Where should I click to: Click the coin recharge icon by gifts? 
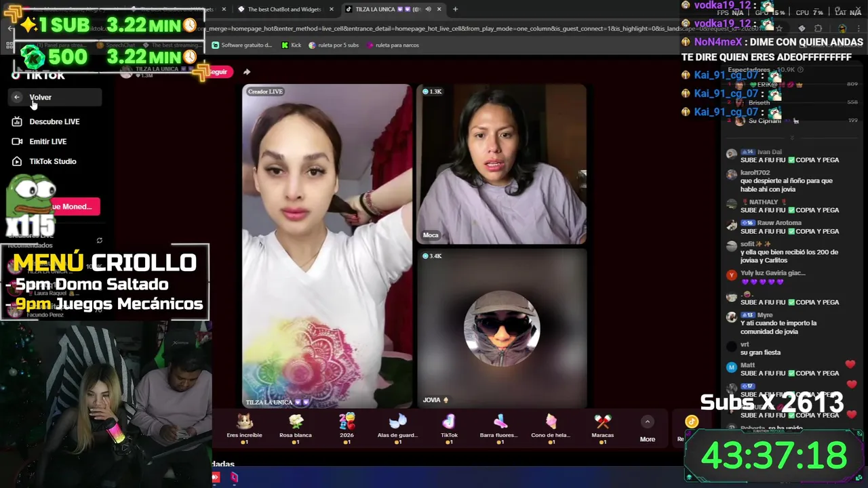692,422
